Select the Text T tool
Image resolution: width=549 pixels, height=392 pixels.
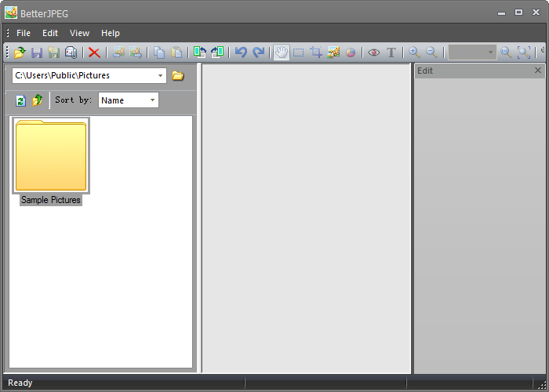click(391, 53)
